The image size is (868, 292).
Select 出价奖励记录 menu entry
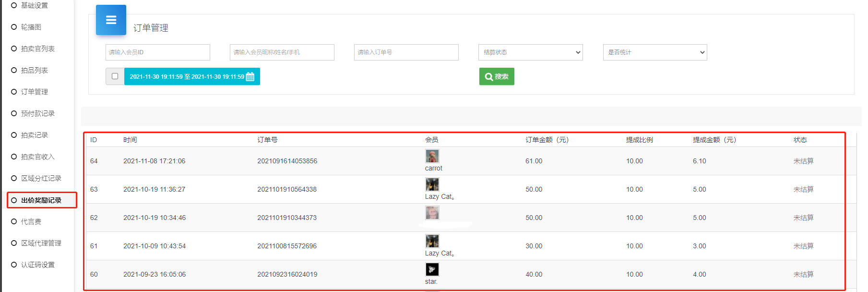click(41, 200)
